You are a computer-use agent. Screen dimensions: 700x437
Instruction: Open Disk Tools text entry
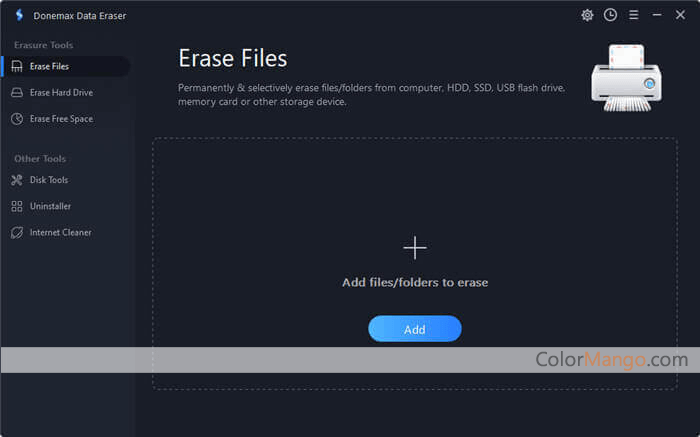point(49,180)
